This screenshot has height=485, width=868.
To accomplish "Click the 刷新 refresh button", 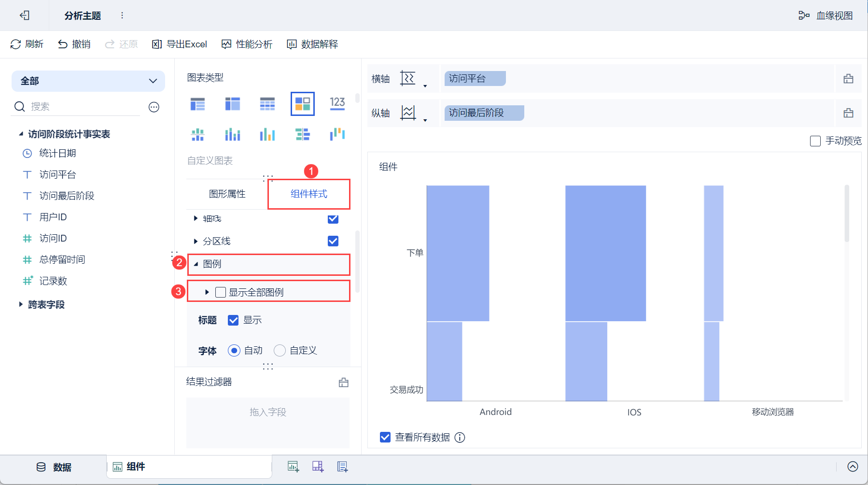I will 27,44.
